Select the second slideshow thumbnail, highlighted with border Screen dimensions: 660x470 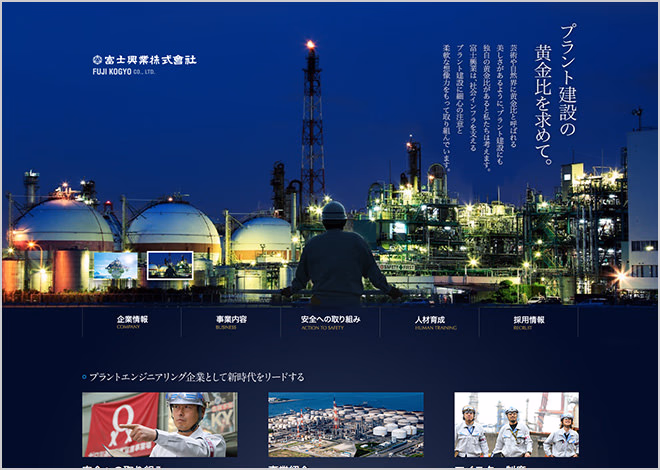[169, 265]
